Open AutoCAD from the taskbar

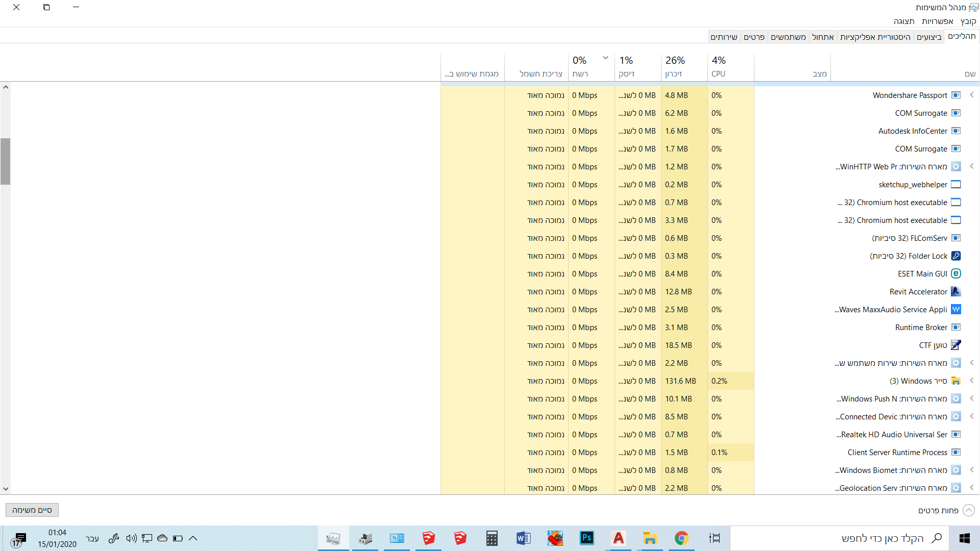point(618,538)
